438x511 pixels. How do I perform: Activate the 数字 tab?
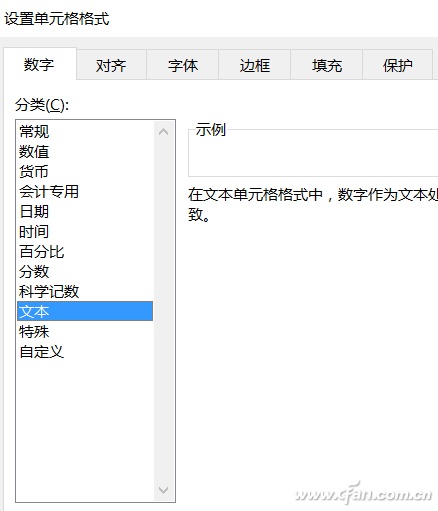(x=39, y=64)
